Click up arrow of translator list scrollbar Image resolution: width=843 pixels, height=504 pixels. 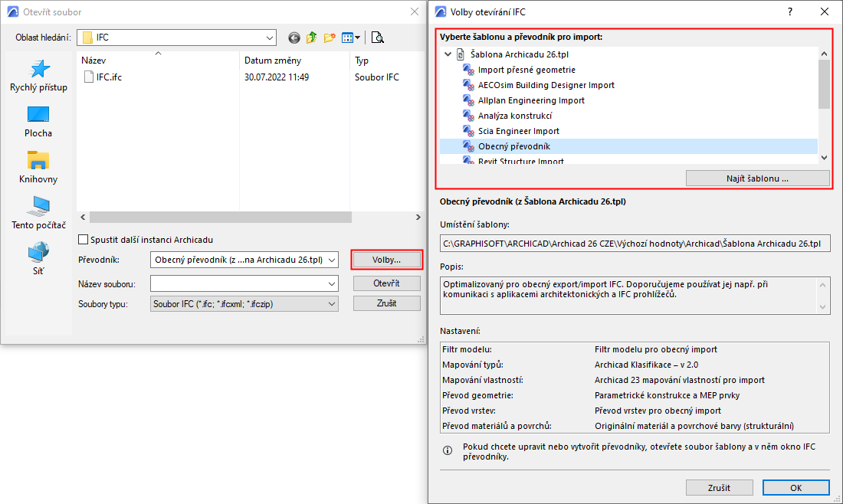pyautogui.click(x=824, y=53)
